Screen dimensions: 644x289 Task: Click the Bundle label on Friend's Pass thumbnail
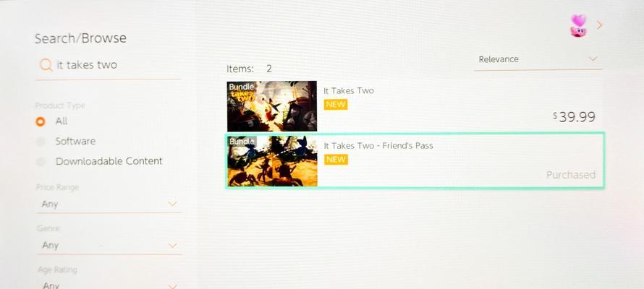pos(242,142)
